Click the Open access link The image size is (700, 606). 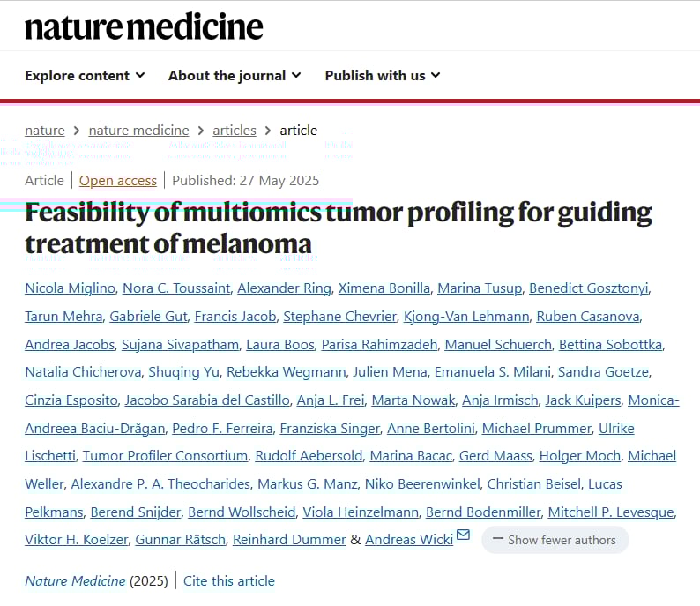coord(118,180)
